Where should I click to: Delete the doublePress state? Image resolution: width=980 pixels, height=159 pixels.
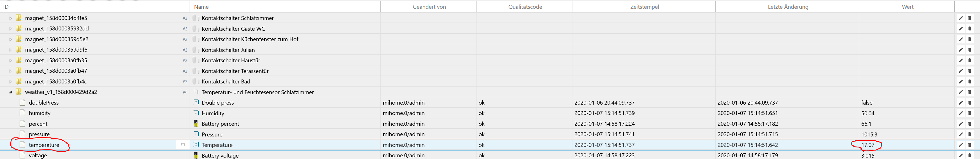coord(970,103)
